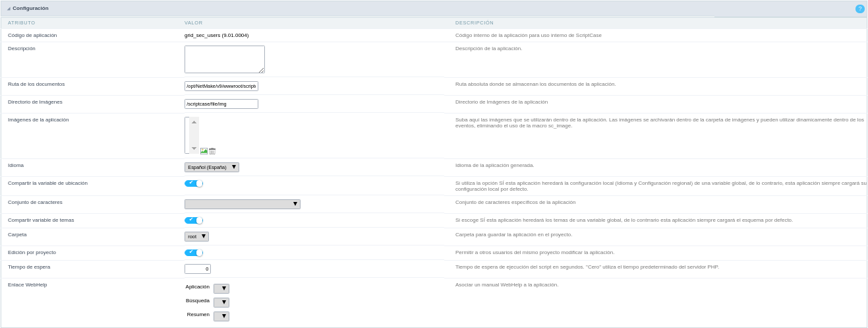Viewport: 868px width, 328px height.
Task: Click the Conjunto de caracteres label
Action: pos(35,203)
